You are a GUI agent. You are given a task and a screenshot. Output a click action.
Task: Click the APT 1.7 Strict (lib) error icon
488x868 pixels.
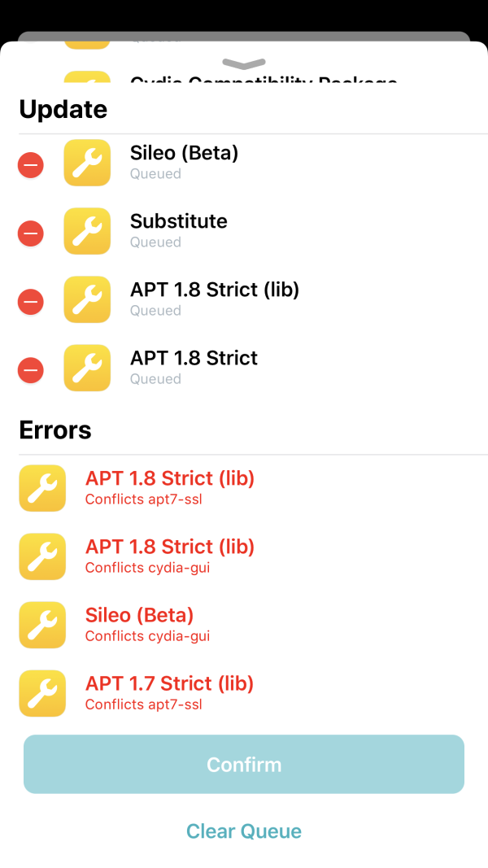point(42,693)
